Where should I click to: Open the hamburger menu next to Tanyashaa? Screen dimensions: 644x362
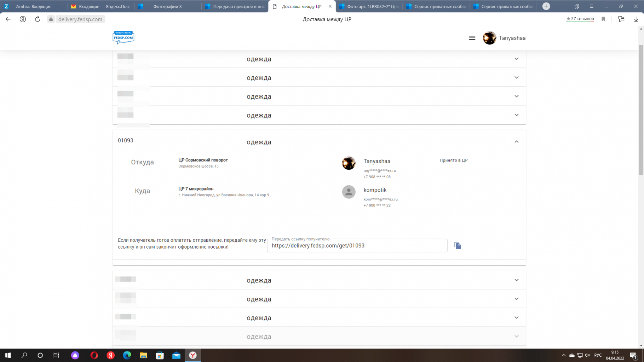tap(472, 38)
